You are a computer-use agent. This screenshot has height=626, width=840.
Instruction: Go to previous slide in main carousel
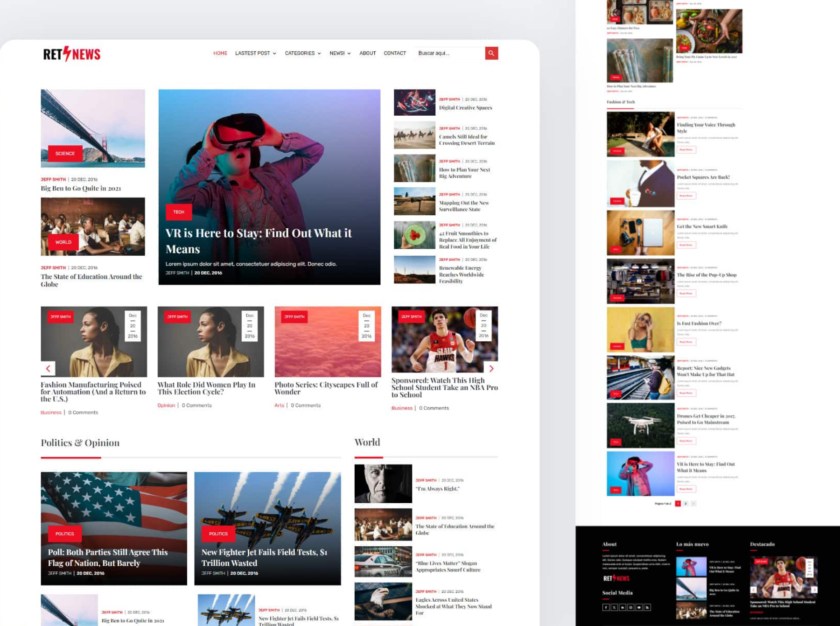48,368
